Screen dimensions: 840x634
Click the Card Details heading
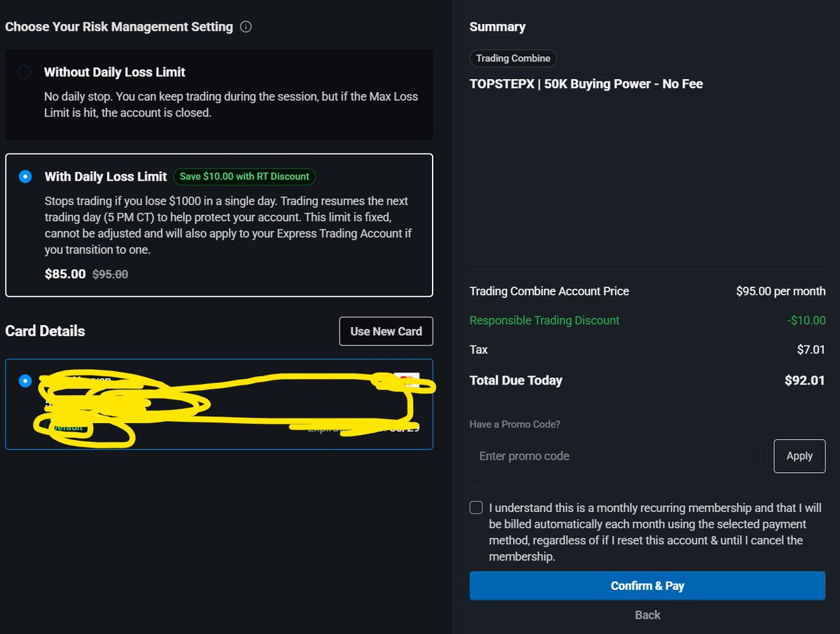tap(45, 331)
